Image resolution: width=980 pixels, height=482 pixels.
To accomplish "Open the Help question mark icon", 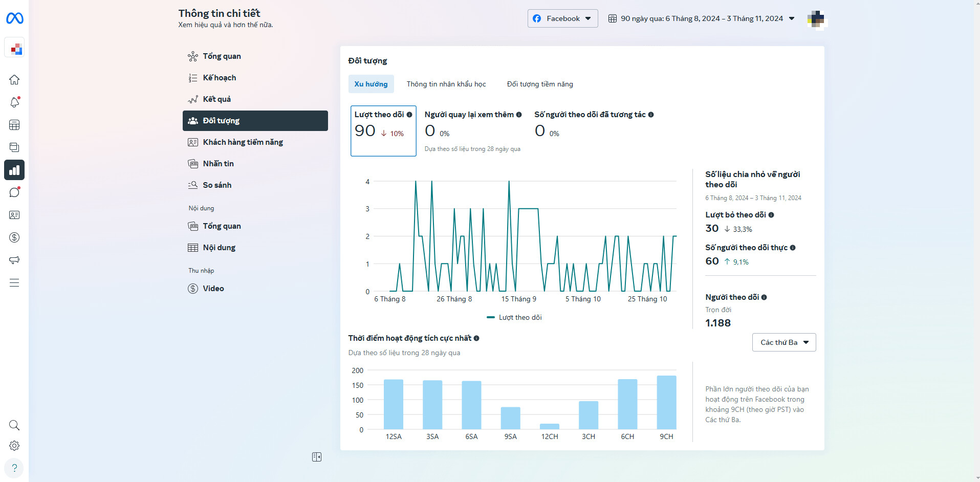I will [14, 468].
